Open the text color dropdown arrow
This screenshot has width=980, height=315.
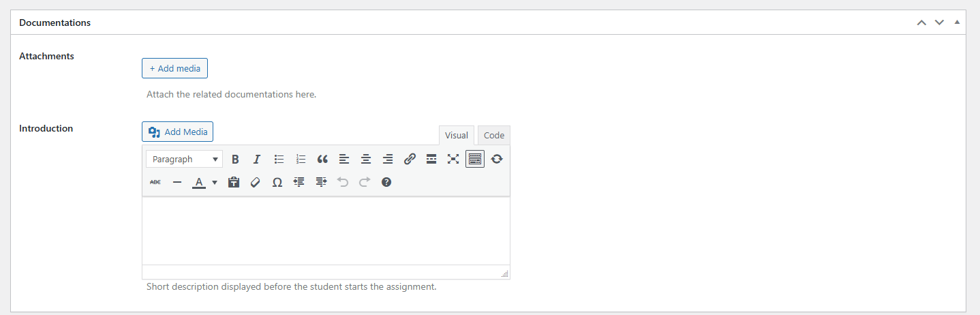click(215, 182)
